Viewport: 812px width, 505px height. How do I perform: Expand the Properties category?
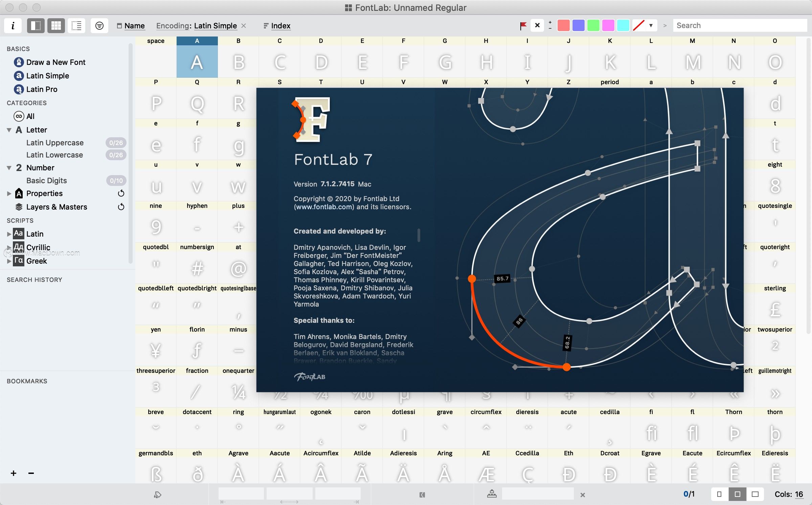[9, 193]
